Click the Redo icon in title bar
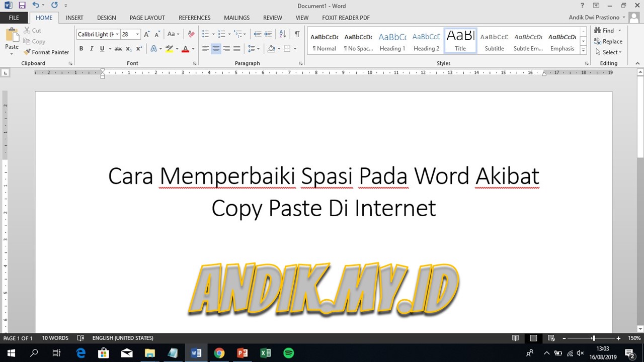The height and width of the screenshot is (362, 644). click(x=54, y=6)
